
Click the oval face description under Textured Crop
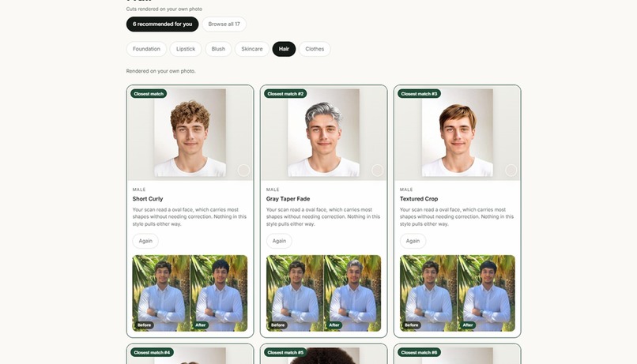[457, 216]
